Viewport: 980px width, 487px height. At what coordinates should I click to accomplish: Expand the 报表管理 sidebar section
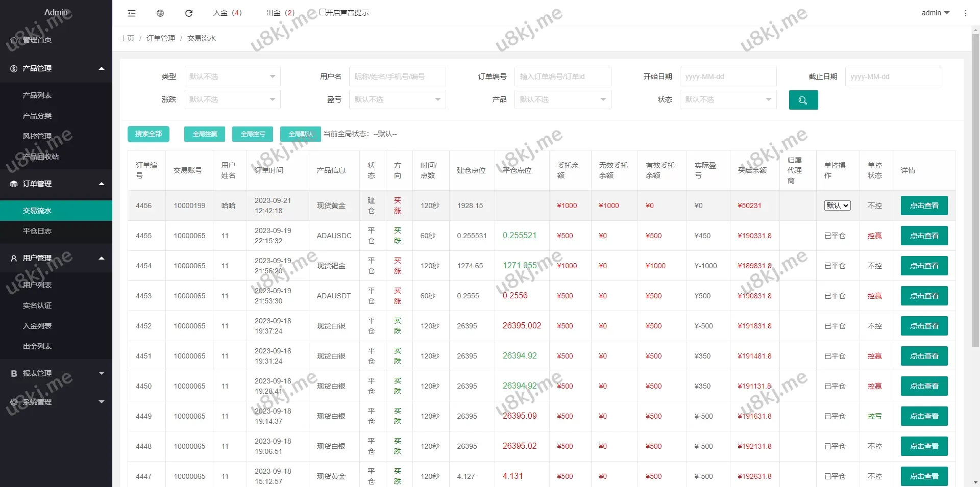click(x=56, y=373)
